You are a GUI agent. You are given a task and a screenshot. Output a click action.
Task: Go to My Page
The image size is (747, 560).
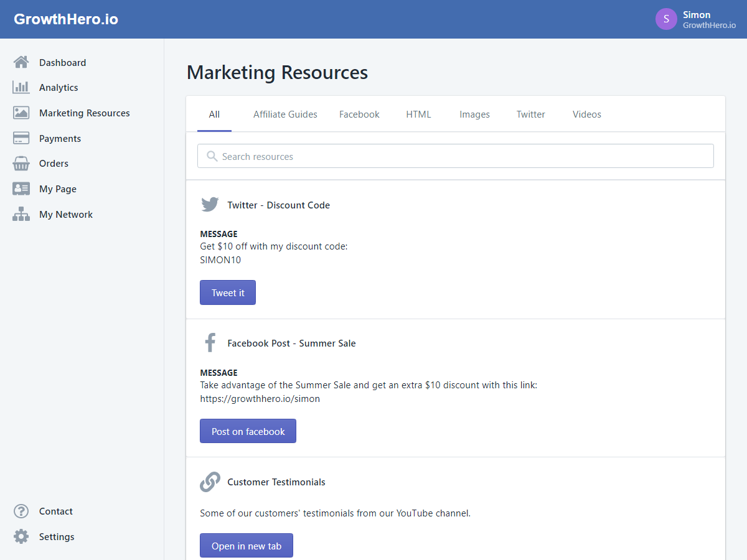(58, 189)
